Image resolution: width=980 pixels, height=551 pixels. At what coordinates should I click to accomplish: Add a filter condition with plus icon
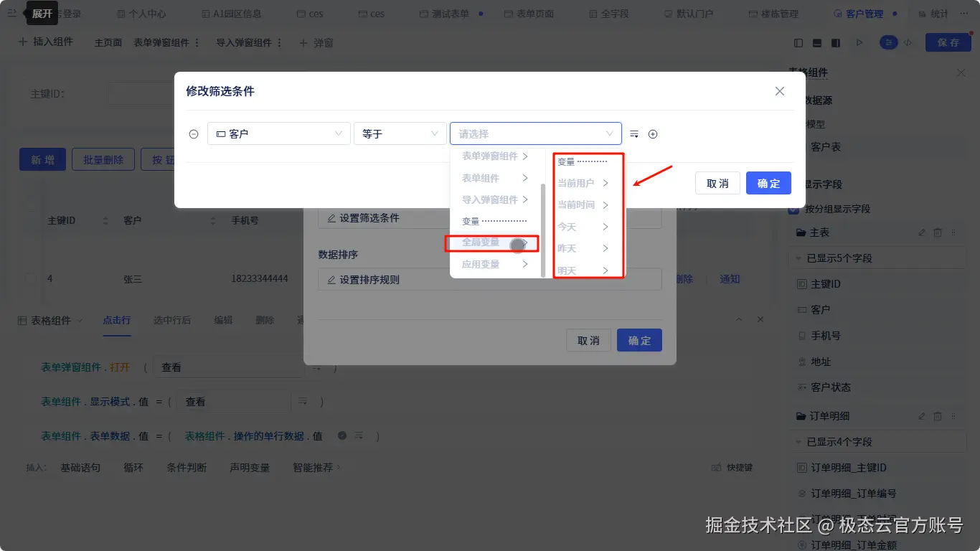(x=653, y=134)
